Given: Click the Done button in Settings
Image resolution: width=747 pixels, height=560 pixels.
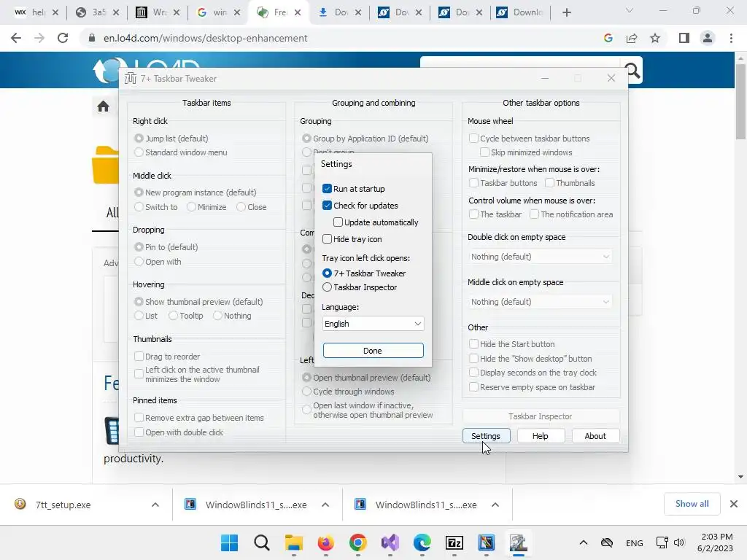Looking at the screenshot, I should 373,351.
